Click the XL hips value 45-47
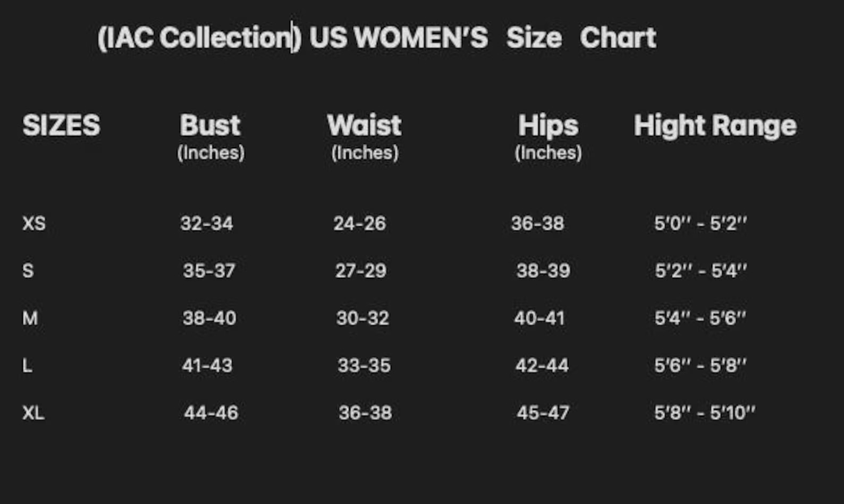 543,413
